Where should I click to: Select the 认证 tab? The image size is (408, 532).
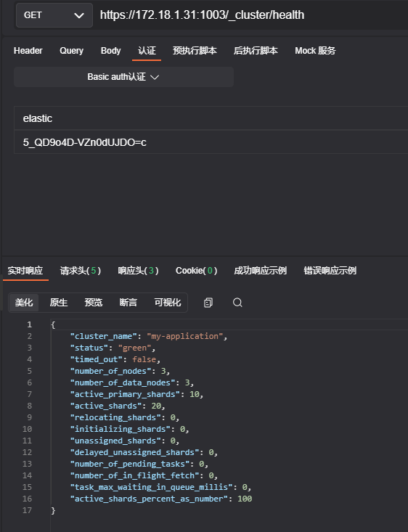pyautogui.click(x=147, y=51)
